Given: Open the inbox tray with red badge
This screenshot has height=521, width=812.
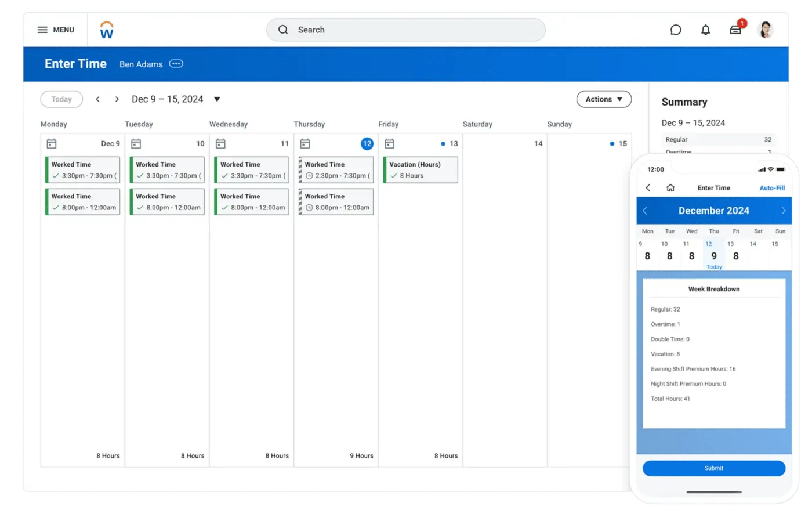Looking at the screenshot, I should [735, 30].
